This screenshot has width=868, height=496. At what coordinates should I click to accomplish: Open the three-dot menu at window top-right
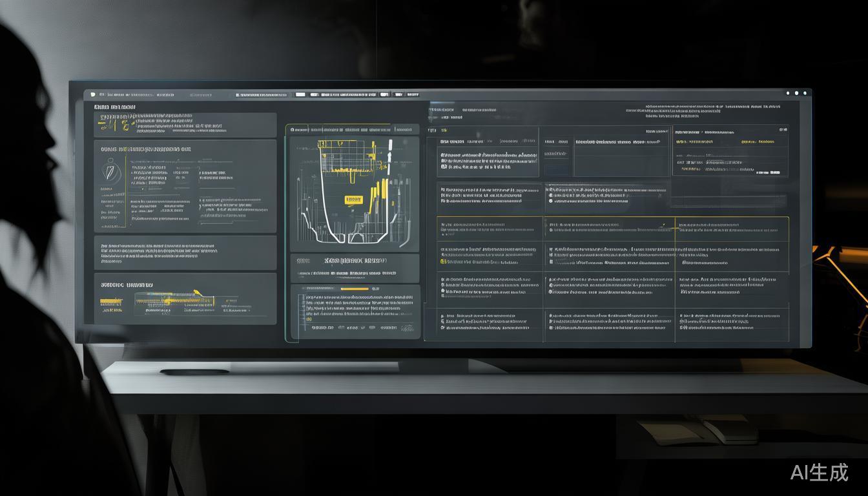(796, 93)
